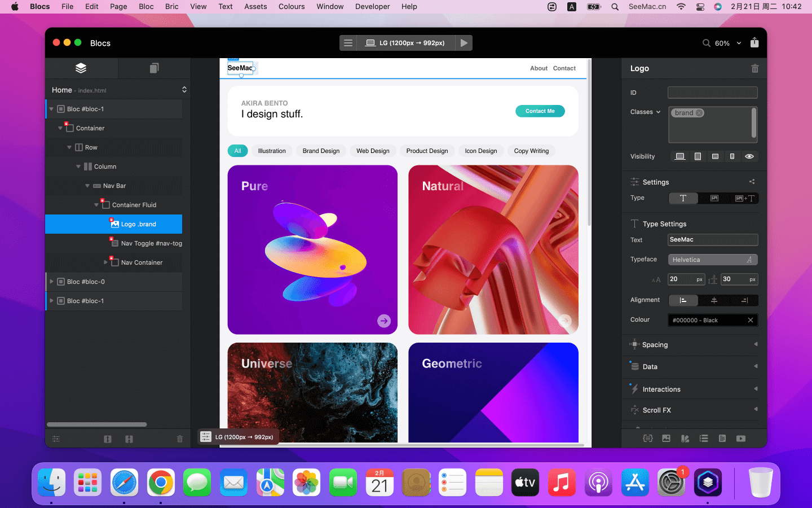Click the layer tree stack icon tab

[x=81, y=68]
